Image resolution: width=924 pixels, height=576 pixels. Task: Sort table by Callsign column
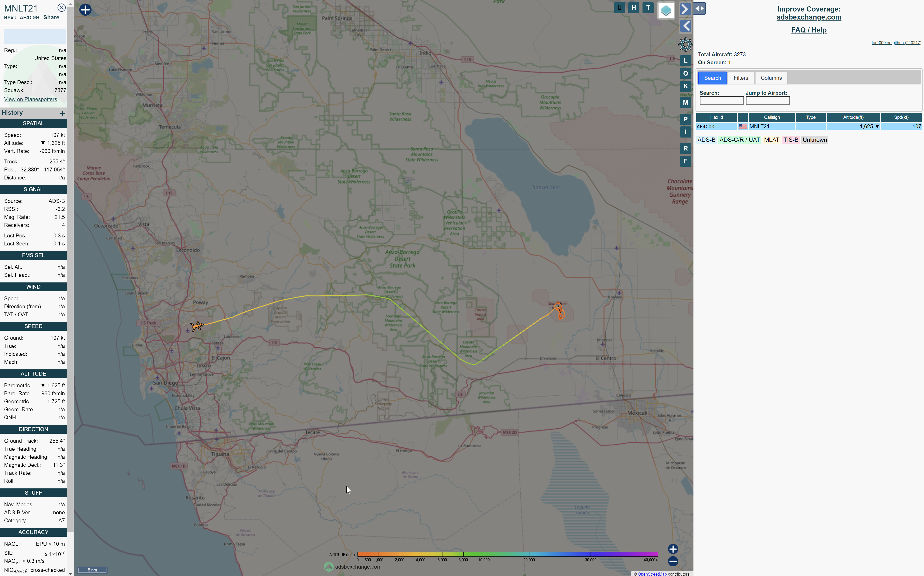pos(772,117)
